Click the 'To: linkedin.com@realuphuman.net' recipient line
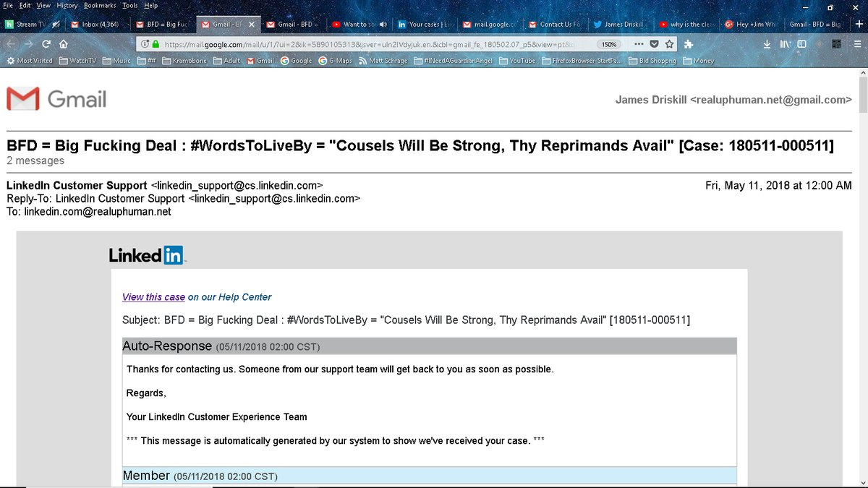The height and width of the screenshot is (488, 868). tap(89, 212)
